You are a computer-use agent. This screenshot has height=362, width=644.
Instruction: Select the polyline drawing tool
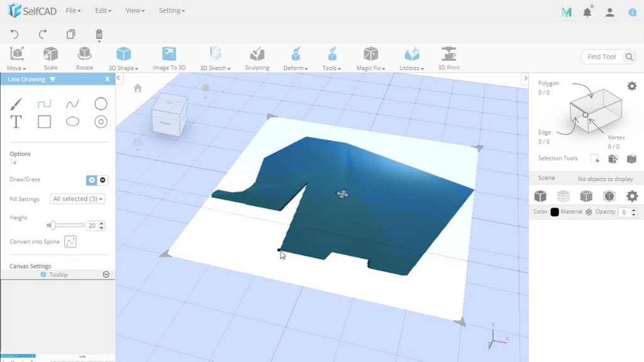pyautogui.click(x=45, y=104)
